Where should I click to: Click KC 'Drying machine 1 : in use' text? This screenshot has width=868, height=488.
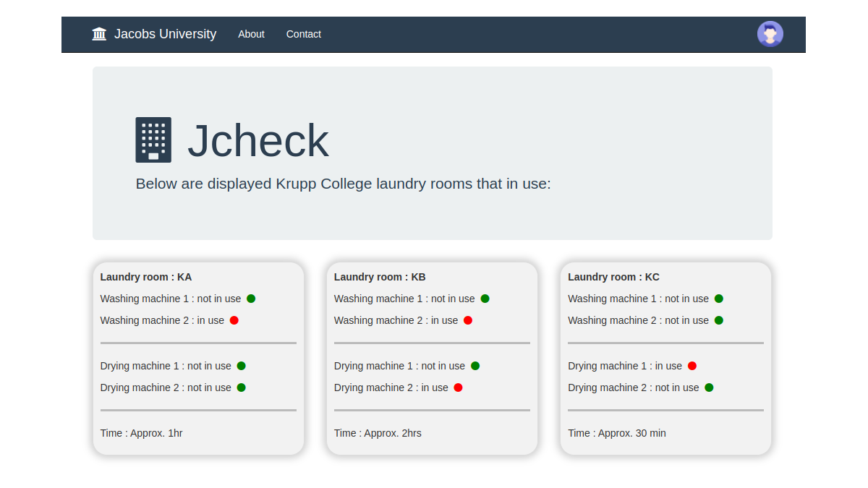point(625,366)
